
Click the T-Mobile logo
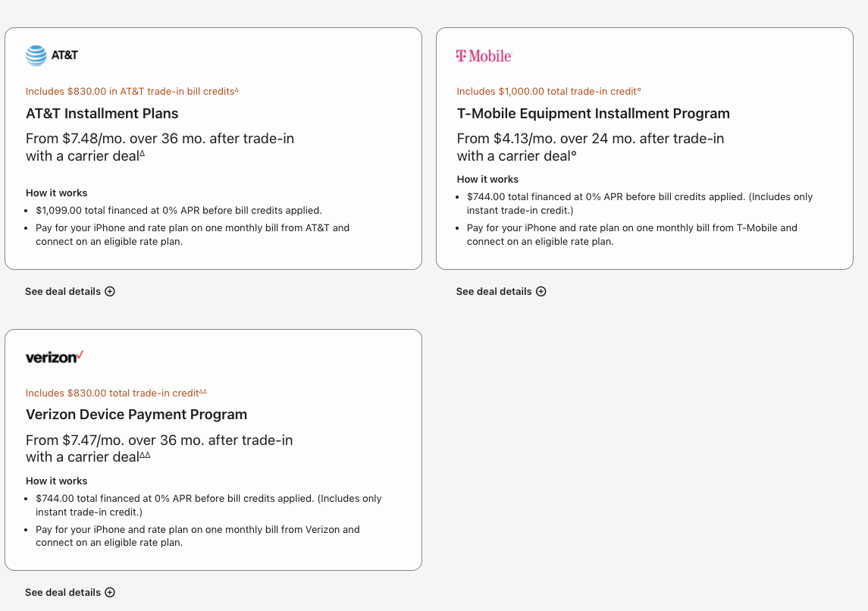point(484,56)
